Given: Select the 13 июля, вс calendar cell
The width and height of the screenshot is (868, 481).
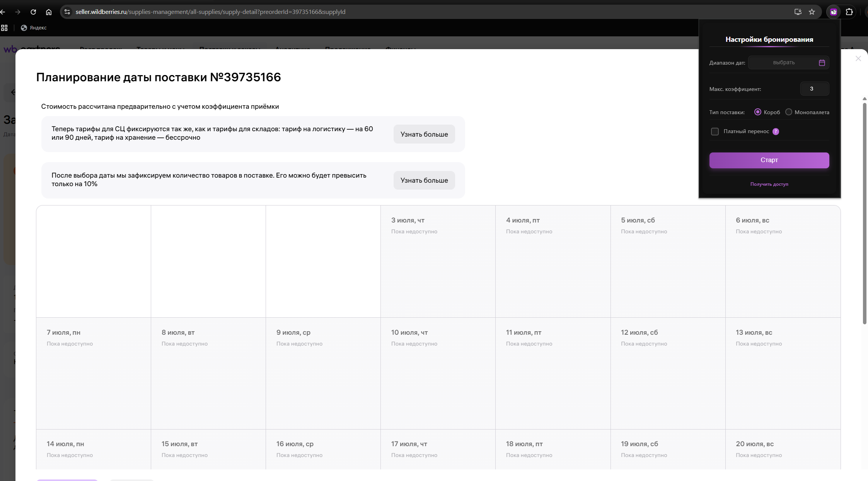Looking at the screenshot, I should (x=783, y=373).
